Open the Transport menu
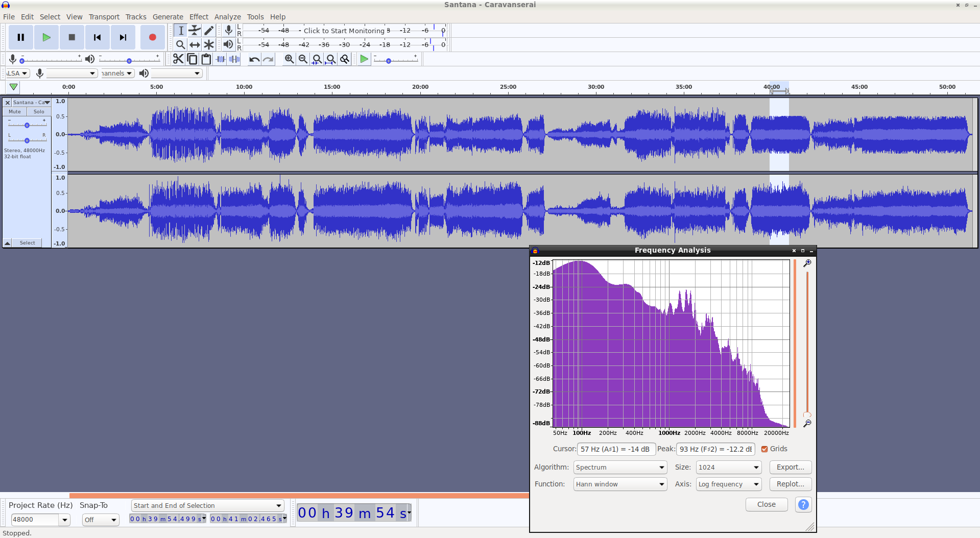 pyautogui.click(x=104, y=17)
